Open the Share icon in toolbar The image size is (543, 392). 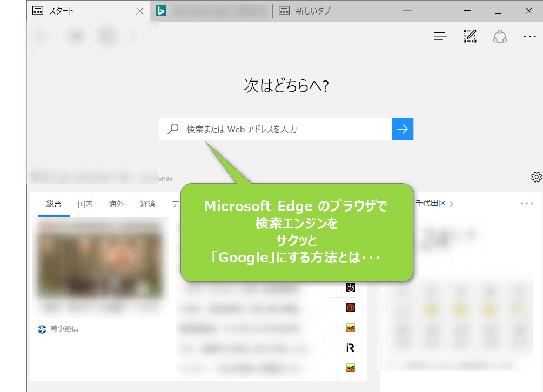click(500, 36)
